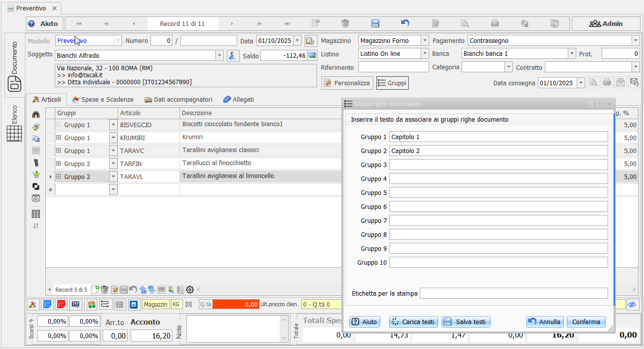644x349 pixels.
Task: Click the Gruppo 3 text field
Action: pyautogui.click(x=498, y=165)
